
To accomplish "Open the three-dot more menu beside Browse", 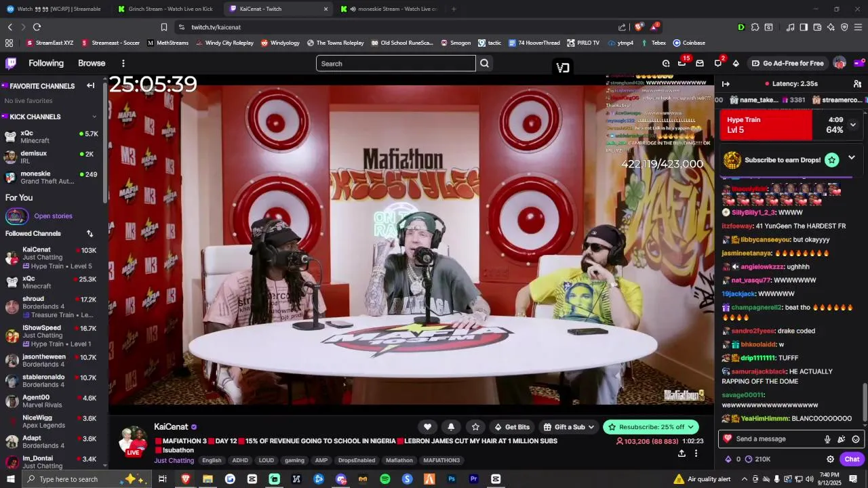I will [x=123, y=63].
